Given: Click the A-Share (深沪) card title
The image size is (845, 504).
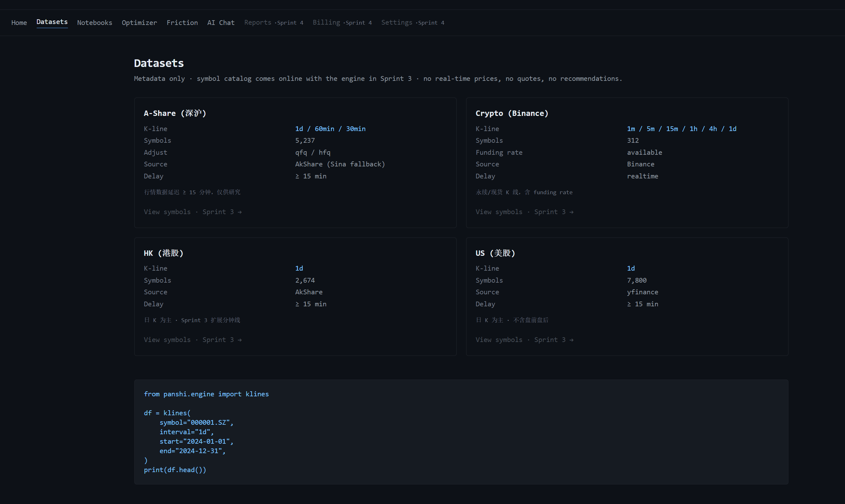Looking at the screenshot, I should pyautogui.click(x=175, y=113).
